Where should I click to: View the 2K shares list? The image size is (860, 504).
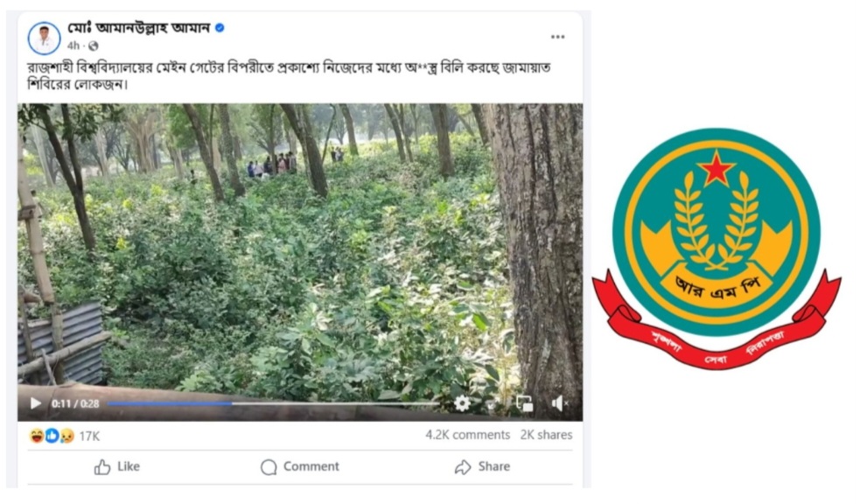click(x=546, y=435)
